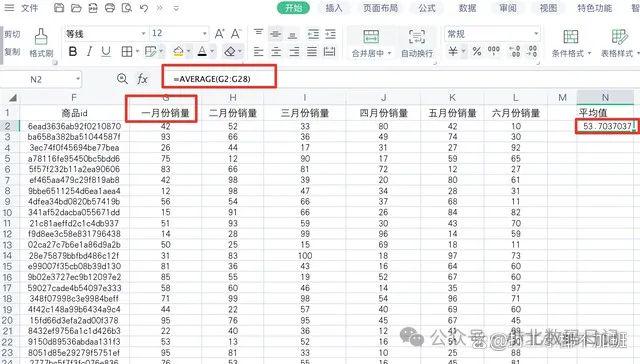Click the Borders grid icon

pos(127,51)
